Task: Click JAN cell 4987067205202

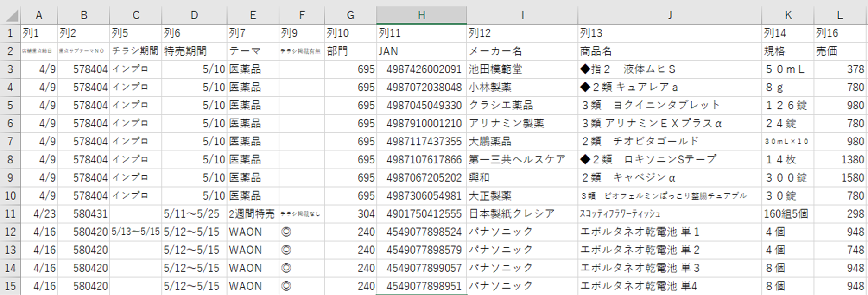Action: coord(421,177)
